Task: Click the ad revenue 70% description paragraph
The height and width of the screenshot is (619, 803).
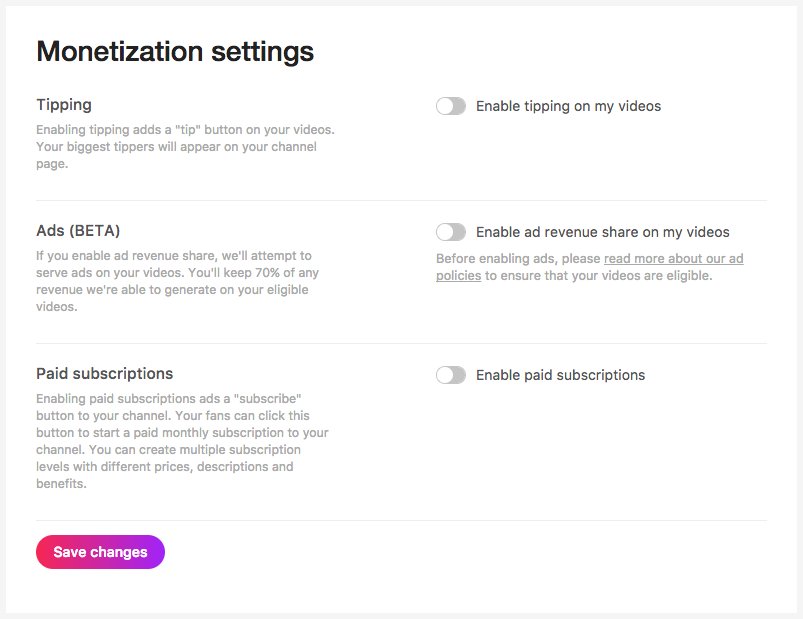Action: coord(175,282)
